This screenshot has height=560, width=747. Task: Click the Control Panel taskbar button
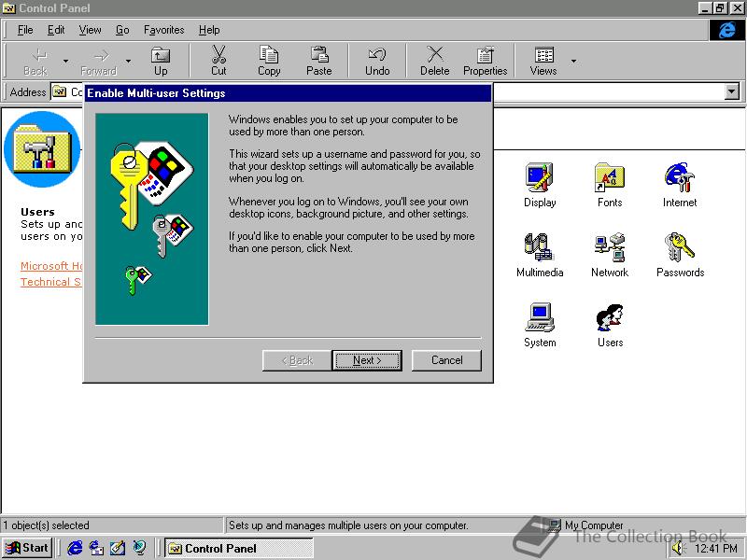(x=239, y=548)
